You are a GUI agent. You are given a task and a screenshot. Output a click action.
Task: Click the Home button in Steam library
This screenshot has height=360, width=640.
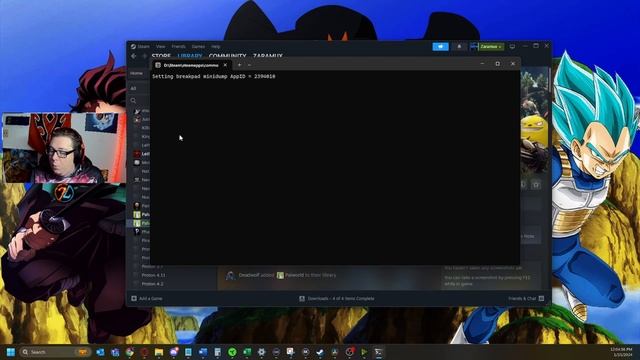137,73
